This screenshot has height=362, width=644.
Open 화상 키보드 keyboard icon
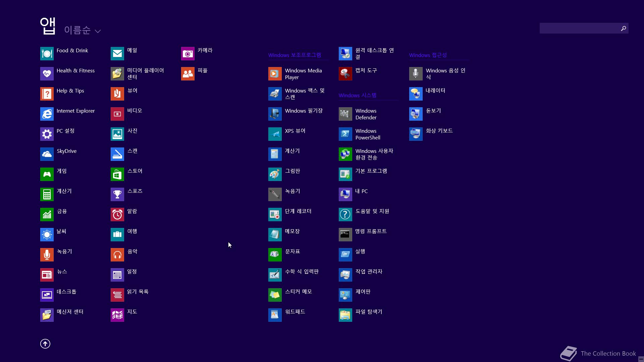tap(416, 134)
